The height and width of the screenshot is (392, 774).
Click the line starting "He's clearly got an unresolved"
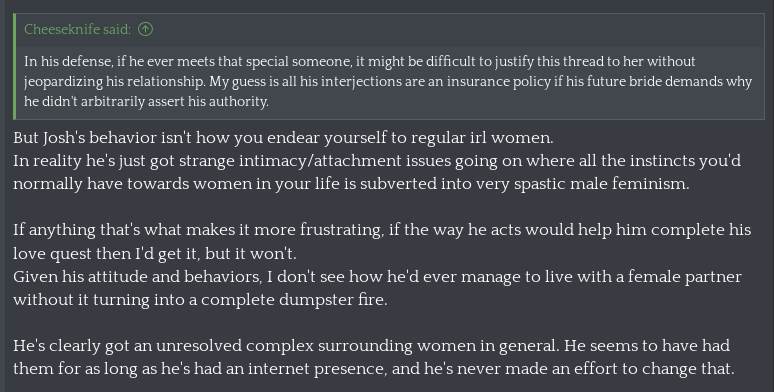point(371,346)
